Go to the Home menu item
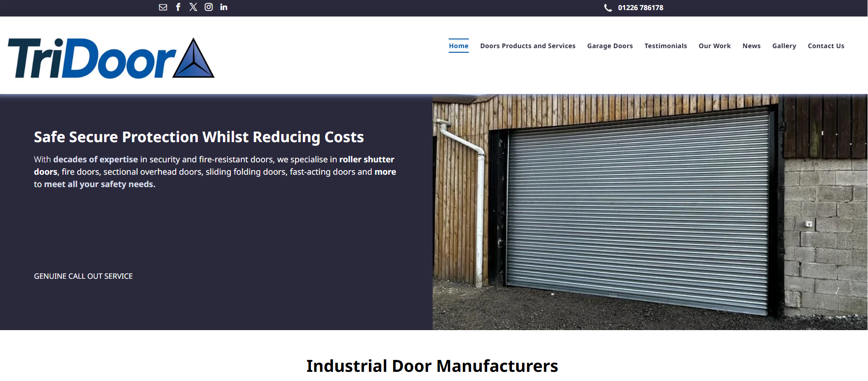 click(x=458, y=46)
